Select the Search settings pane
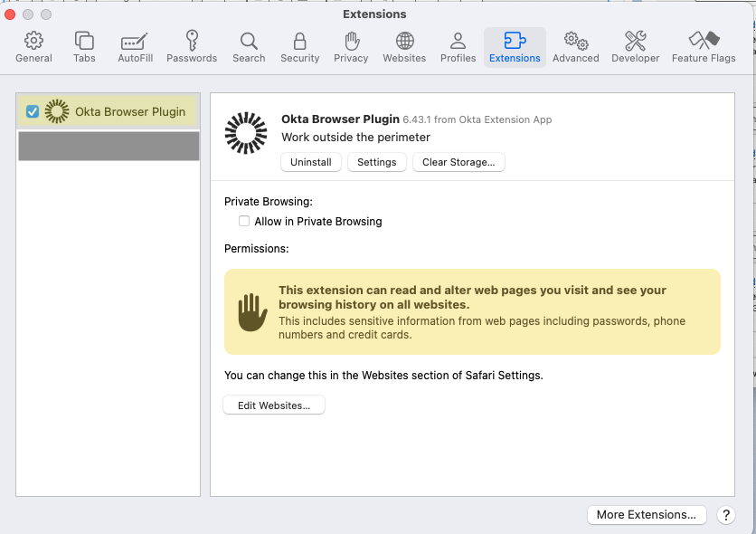Viewport: 756px width, 534px height. 249,47
